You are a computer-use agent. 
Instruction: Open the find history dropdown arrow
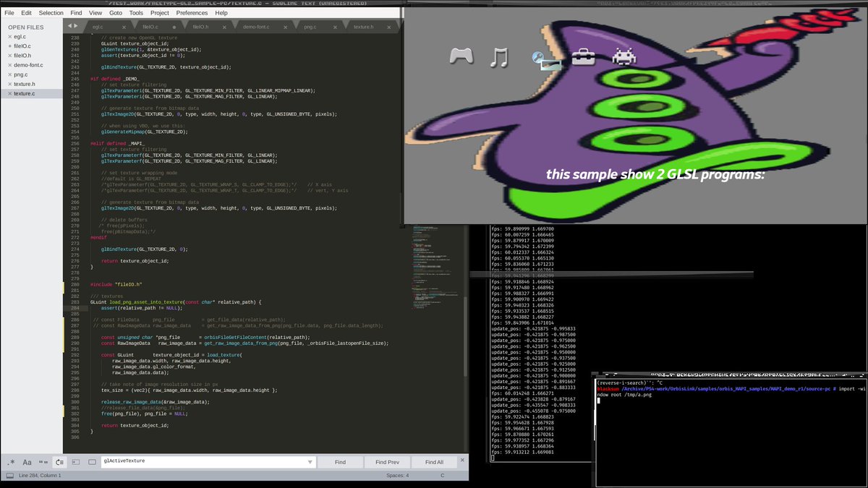pos(310,462)
